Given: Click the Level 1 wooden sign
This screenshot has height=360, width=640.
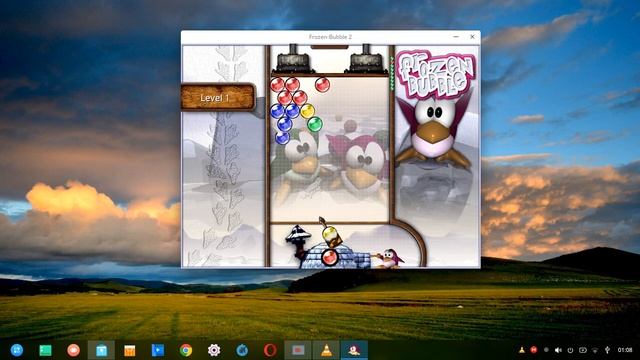Looking at the screenshot, I should point(218,98).
